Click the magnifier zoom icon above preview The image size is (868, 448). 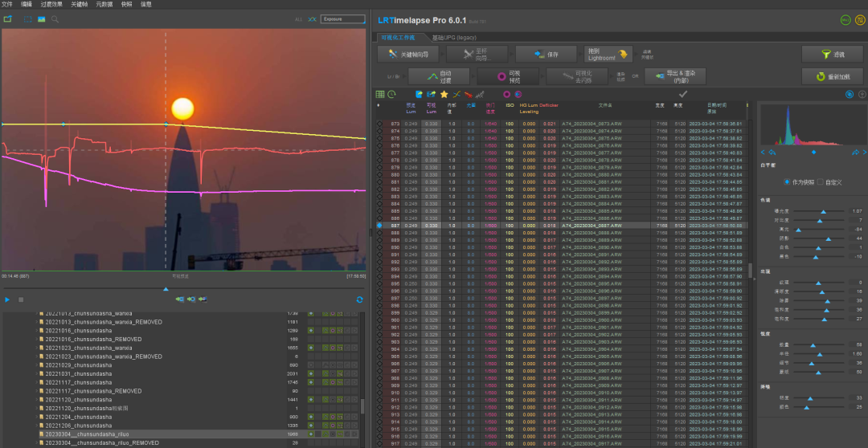(55, 18)
